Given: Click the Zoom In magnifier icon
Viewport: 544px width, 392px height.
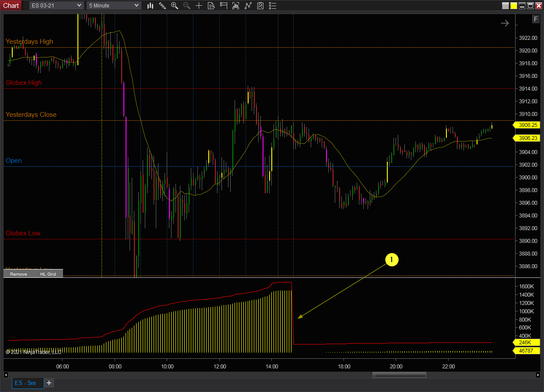Looking at the screenshot, I should [174, 6].
